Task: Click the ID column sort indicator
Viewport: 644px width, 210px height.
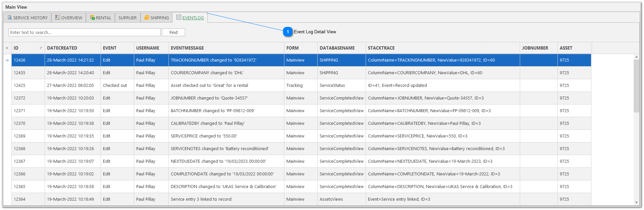Action: point(41,48)
